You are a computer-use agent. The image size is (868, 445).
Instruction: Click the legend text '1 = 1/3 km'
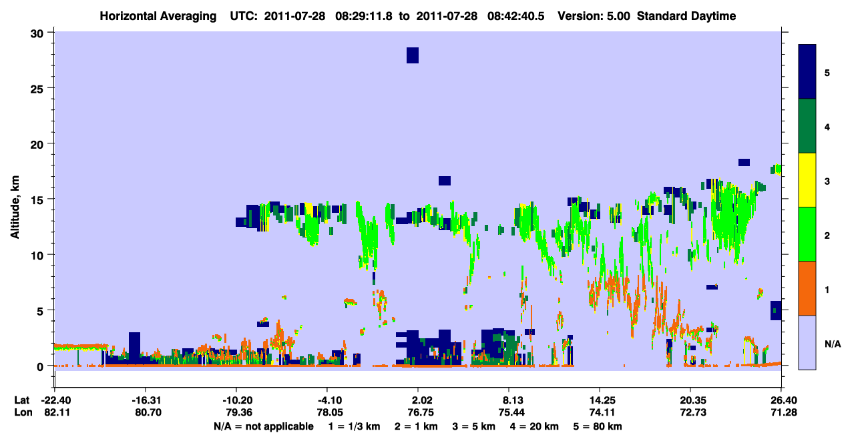tap(354, 426)
